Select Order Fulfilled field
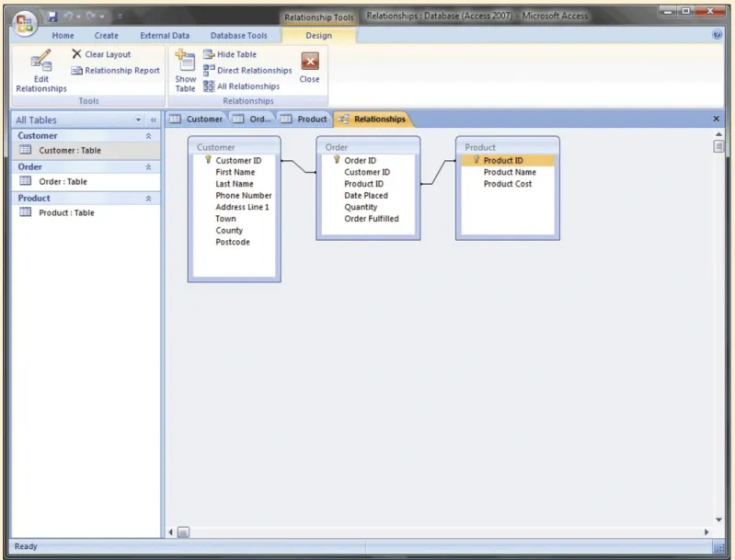This screenshot has width=735, height=560. [372, 219]
